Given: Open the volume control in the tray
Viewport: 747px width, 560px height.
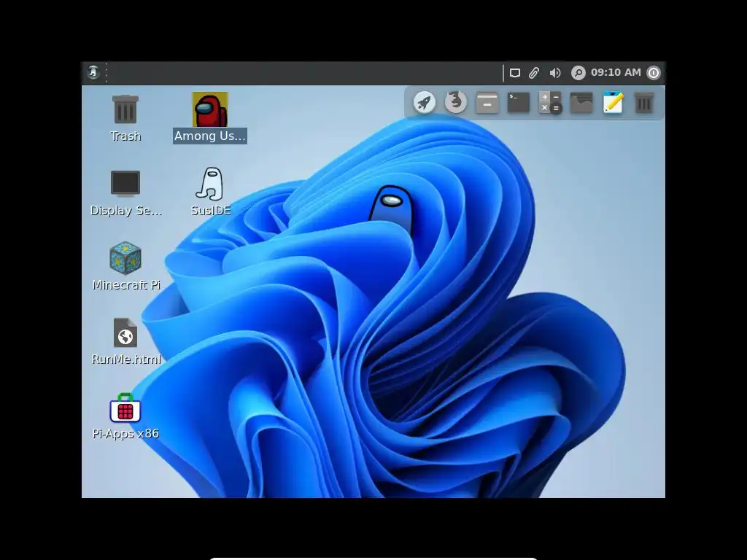Looking at the screenshot, I should coord(555,73).
